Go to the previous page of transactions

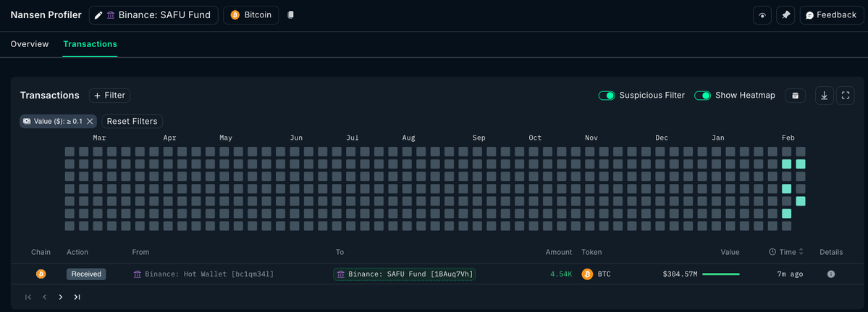45,297
